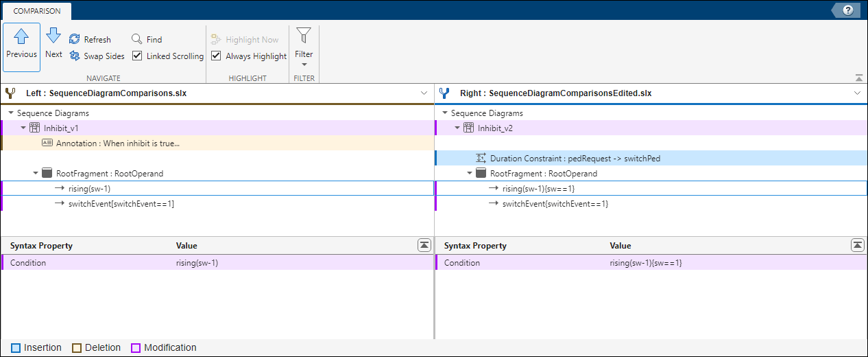Click the Previous difference arrow icon

pyautogui.click(x=21, y=37)
